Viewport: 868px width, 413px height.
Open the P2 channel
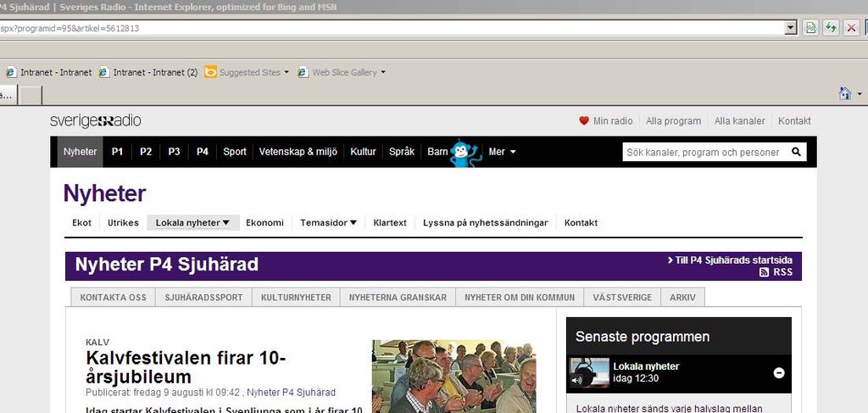(146, 152)
